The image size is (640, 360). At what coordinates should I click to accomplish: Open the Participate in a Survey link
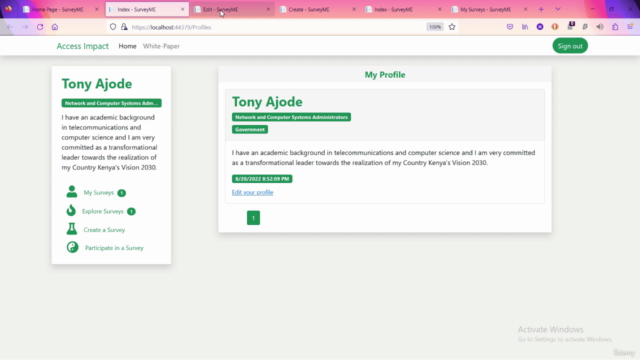pos(114,248)
